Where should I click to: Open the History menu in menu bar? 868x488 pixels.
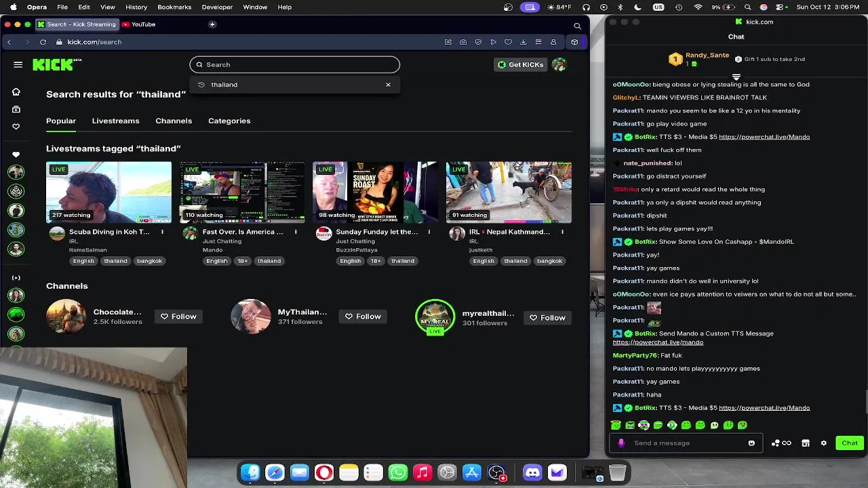[136, 7]
